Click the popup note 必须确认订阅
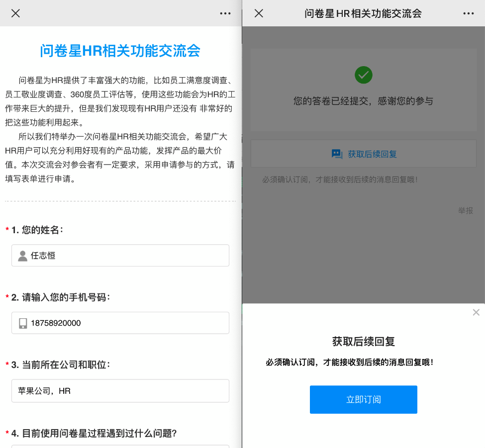Image resolution: width=485 pixels, height=448 pixels. (x=350, y=362)
